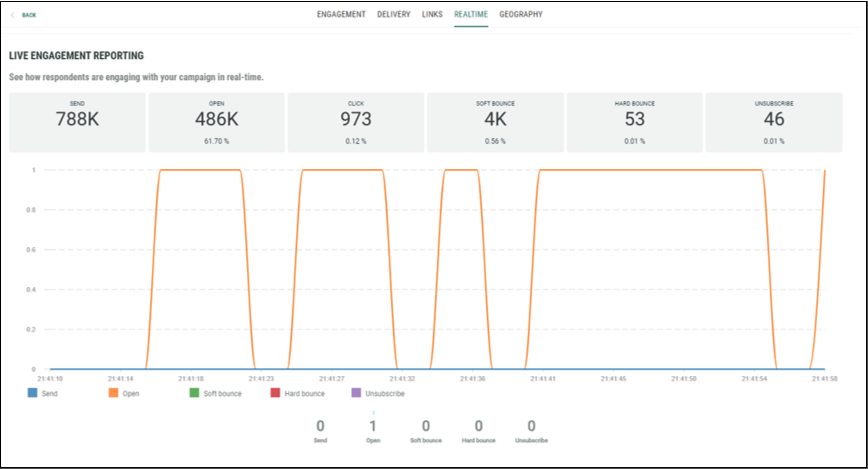Click the SOFT BOUNCE 4K stat card
This screenshot has height=469, width=868.
tap(495, 122)
